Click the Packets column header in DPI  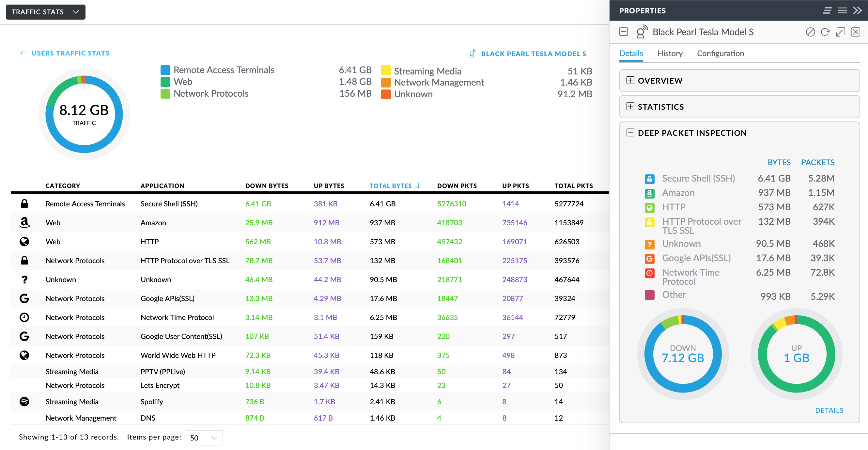coord(818,162)
